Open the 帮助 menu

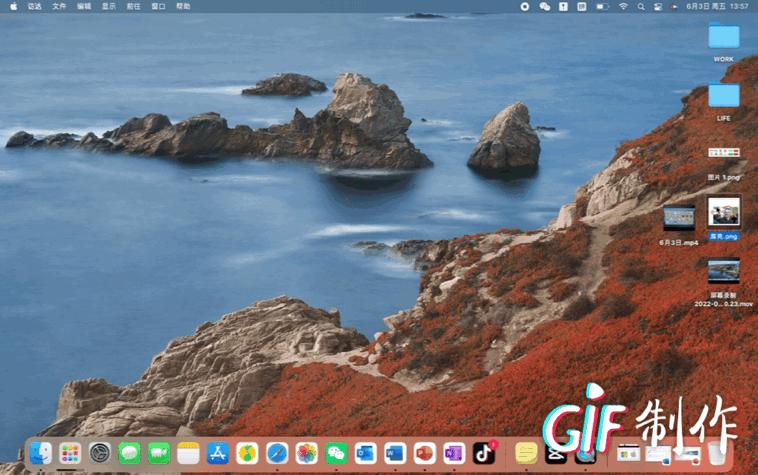click(x=183, y=6)
